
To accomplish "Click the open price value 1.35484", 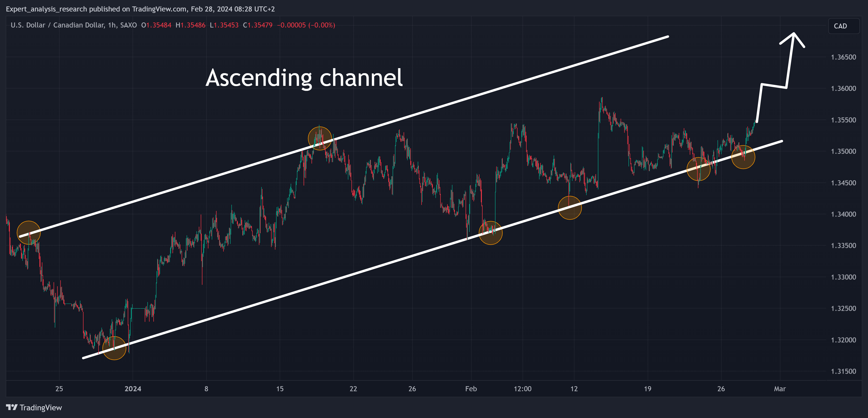I will (159, 25).
